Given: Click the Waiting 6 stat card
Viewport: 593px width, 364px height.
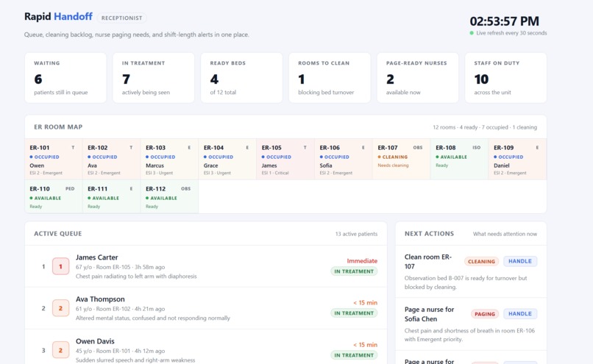Looking at the screenshot, I should tap(65, 78).
